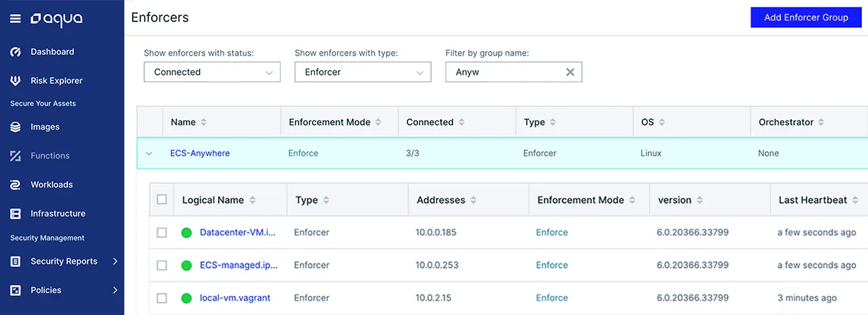Sort enforcer list by Type arrows
The height and width of the screenshot is (315, 868).
click(x=326, y=201)
